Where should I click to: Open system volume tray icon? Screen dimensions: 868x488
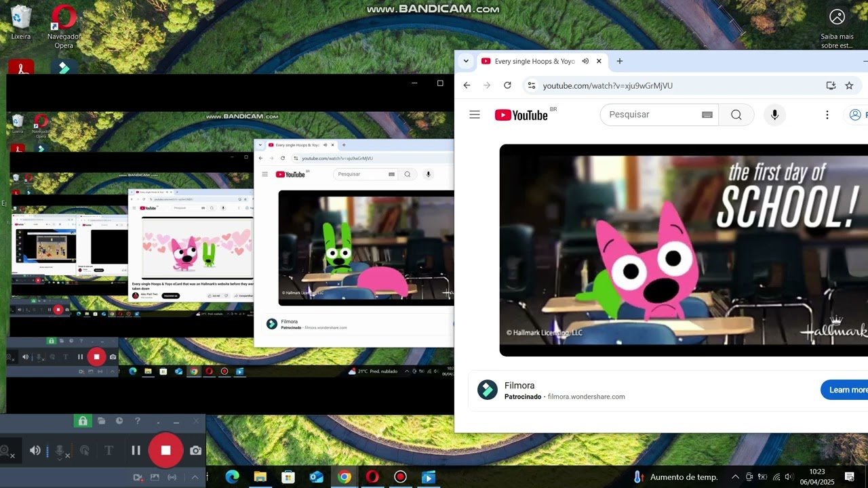788,477
